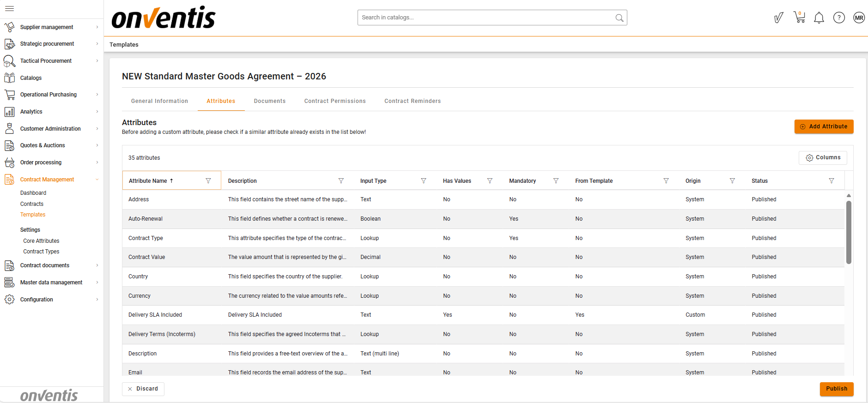Open the notifications bell
The height and width of the screenshot is (403, 868).
pyautogui.click(x=819, y=18)
